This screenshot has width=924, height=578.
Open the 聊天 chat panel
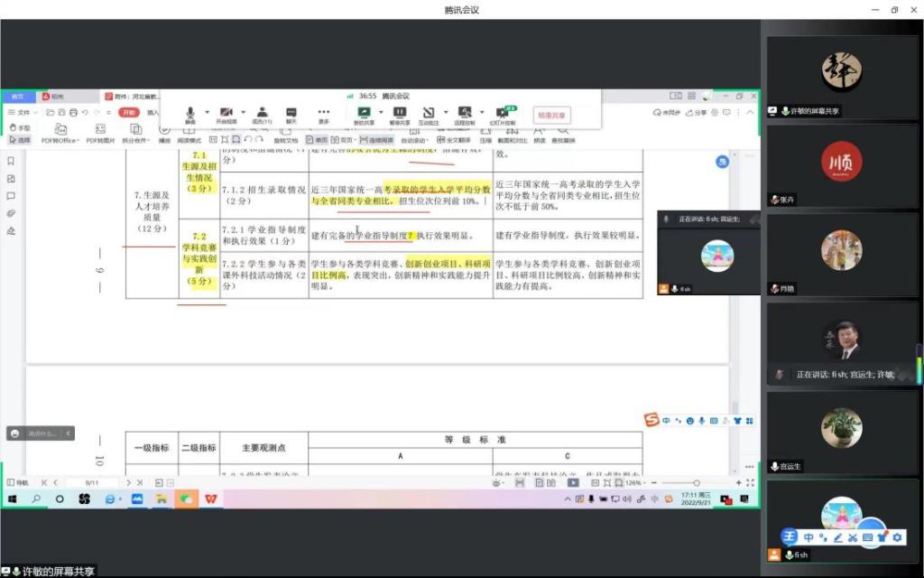click(291, 114)
